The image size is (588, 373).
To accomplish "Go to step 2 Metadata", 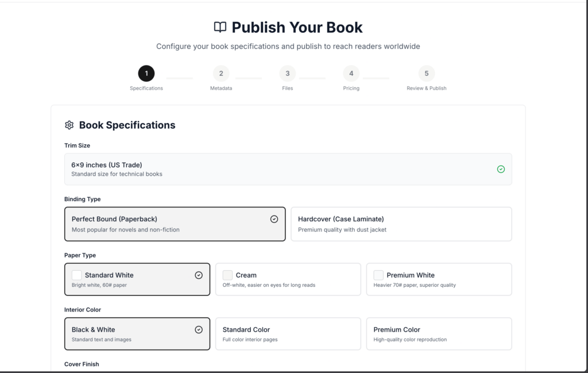I will 220,74.
